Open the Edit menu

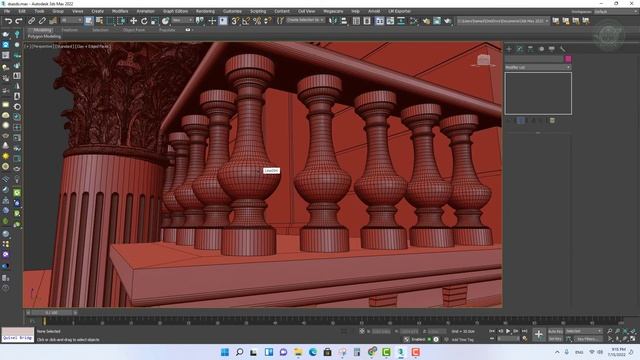tap(22, 11)
